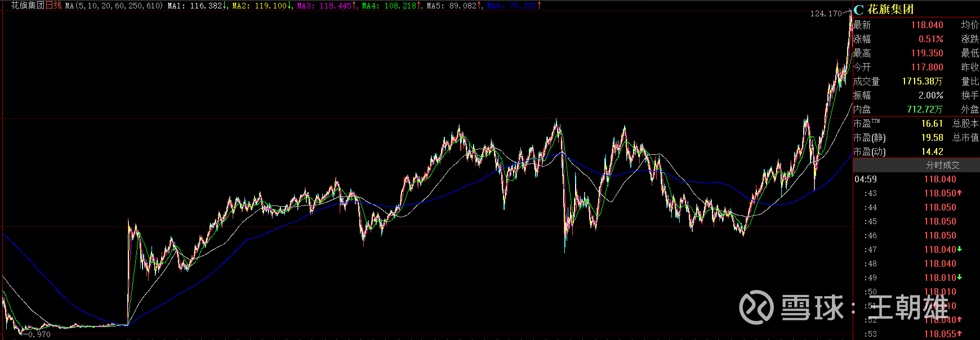Click the MA2: 119.100 value
This screenshot has width=980, height=340.
[x=262, y=6]
